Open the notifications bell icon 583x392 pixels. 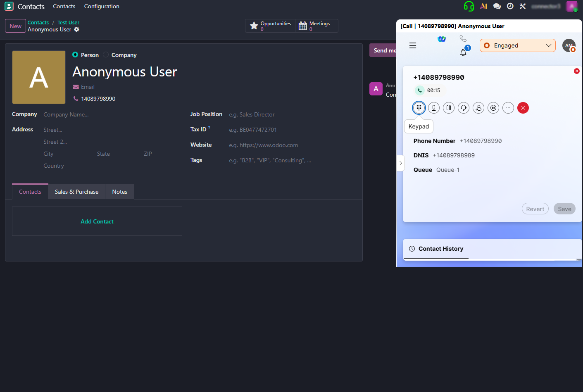pos(463,52)
